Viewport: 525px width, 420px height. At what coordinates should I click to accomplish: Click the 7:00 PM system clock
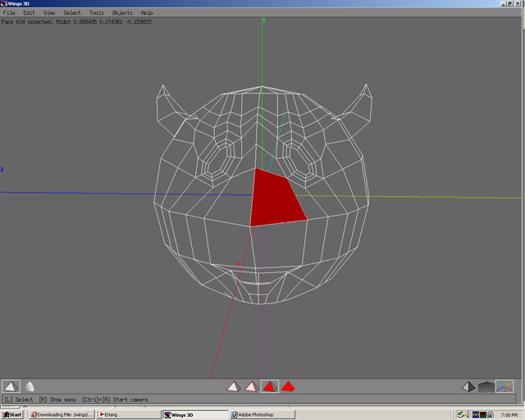pos(509,415)
